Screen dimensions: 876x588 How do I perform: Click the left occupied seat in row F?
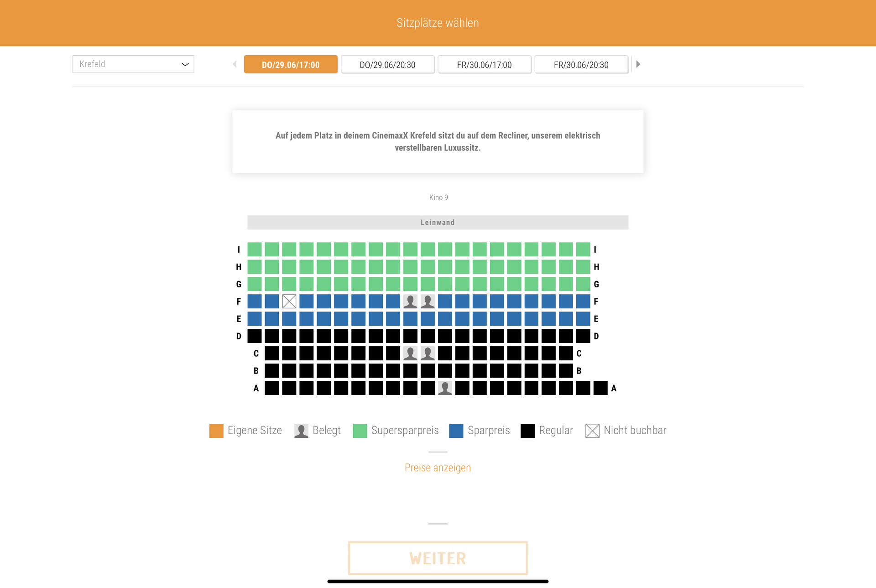[410, 302]
